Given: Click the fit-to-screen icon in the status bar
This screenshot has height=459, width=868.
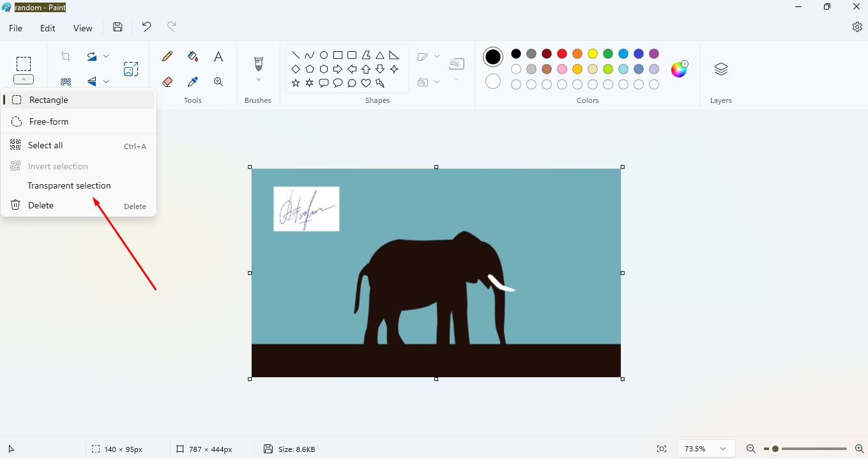Looking at the screenshot, I should [x=662, y=448].
